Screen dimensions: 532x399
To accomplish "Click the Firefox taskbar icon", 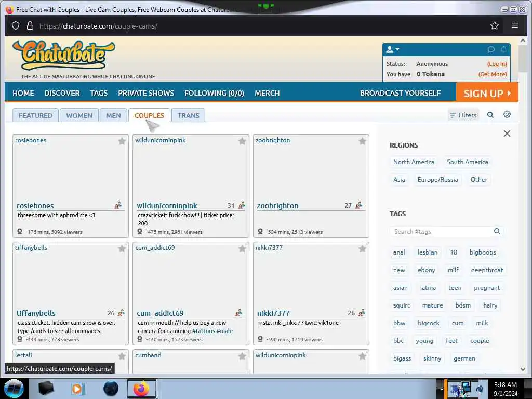I will point(141,389).
